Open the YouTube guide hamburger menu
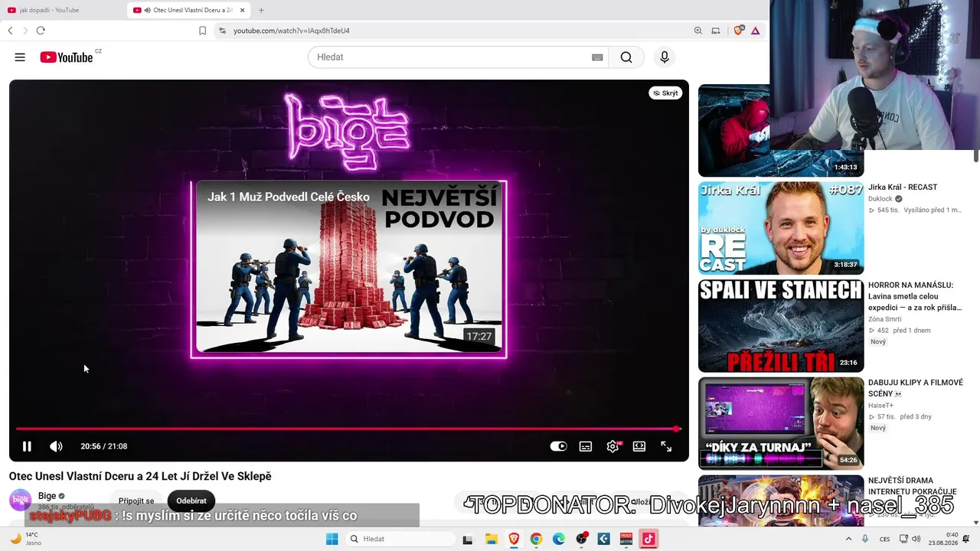The width and height of the screenshot is (980, 551). pos(20,57)
